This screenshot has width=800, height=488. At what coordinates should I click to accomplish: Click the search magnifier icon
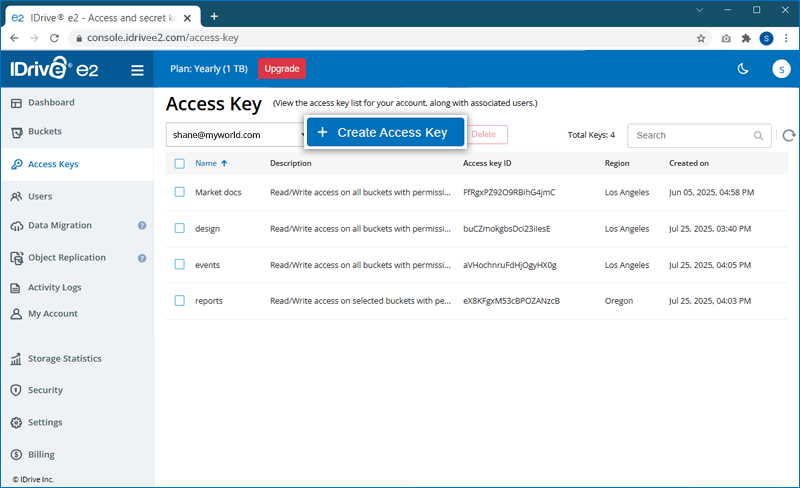point(759,136)
